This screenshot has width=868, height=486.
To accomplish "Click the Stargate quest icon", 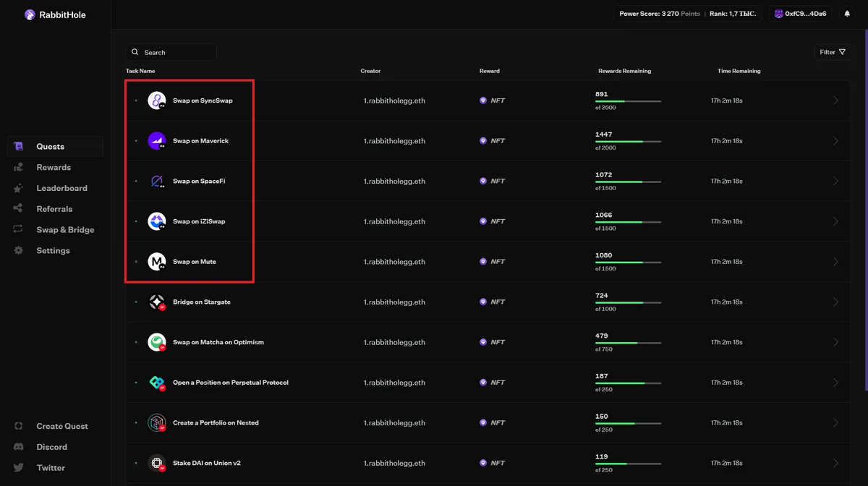I will [157, 302].
